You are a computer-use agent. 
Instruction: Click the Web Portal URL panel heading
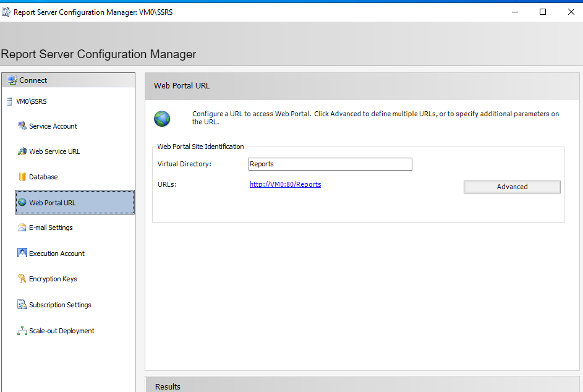(182, 85)
